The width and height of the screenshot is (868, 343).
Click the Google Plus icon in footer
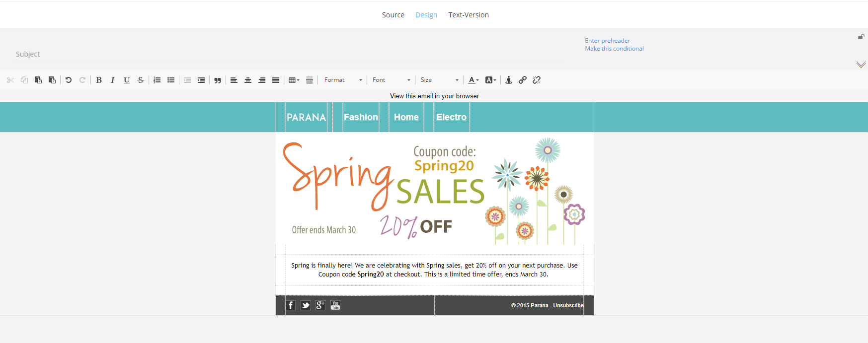[320, 305]
